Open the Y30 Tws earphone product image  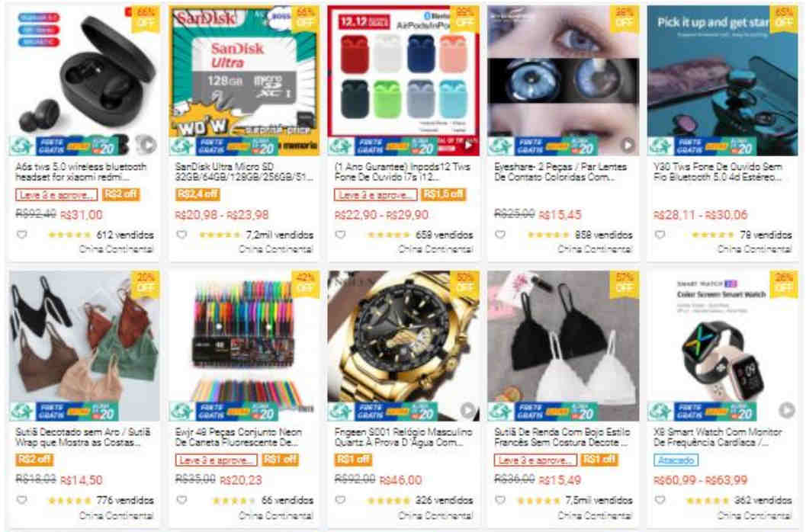coord(723,81)
